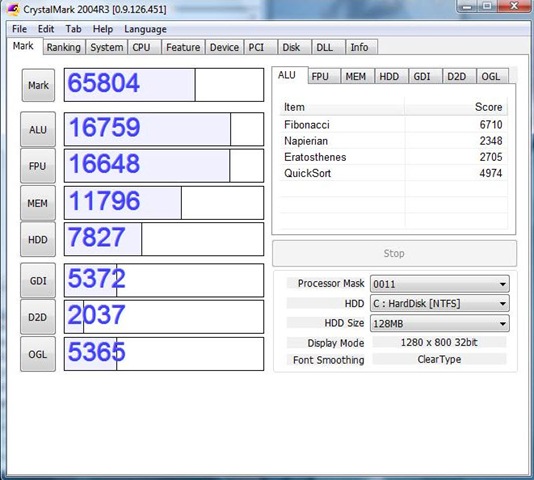Screen dimensions: 534x480
Task: Click the GDI score bar 5372
Action: point(164,280)
